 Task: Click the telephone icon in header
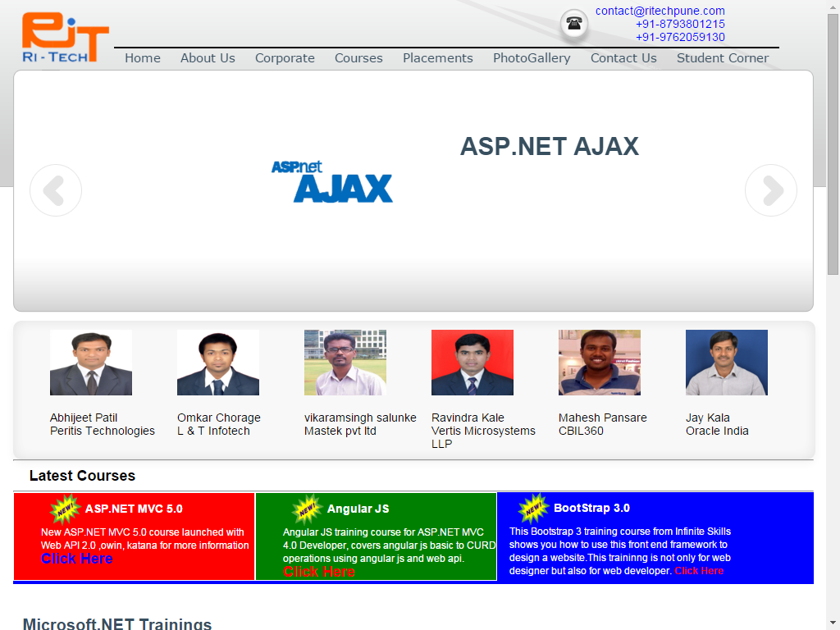[x=573, y=24]
